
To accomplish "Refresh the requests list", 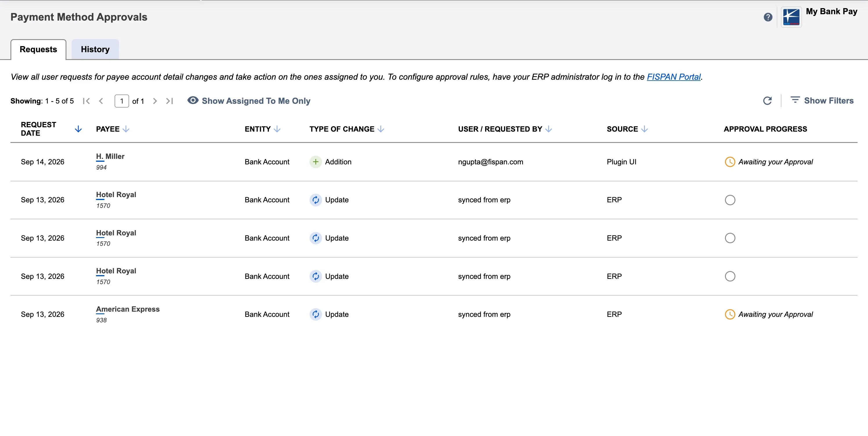I will pyautogui.click(x=767, y=101).
